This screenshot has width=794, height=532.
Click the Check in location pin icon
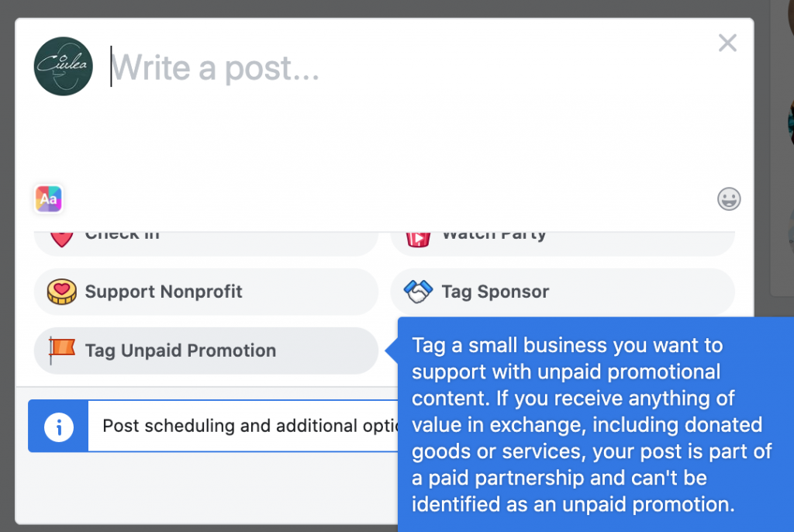(61, 237)
